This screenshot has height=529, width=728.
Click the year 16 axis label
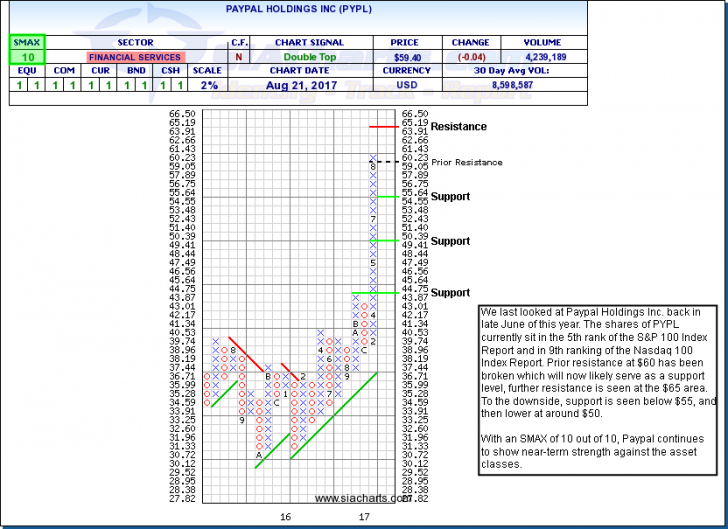click(284, 516)
